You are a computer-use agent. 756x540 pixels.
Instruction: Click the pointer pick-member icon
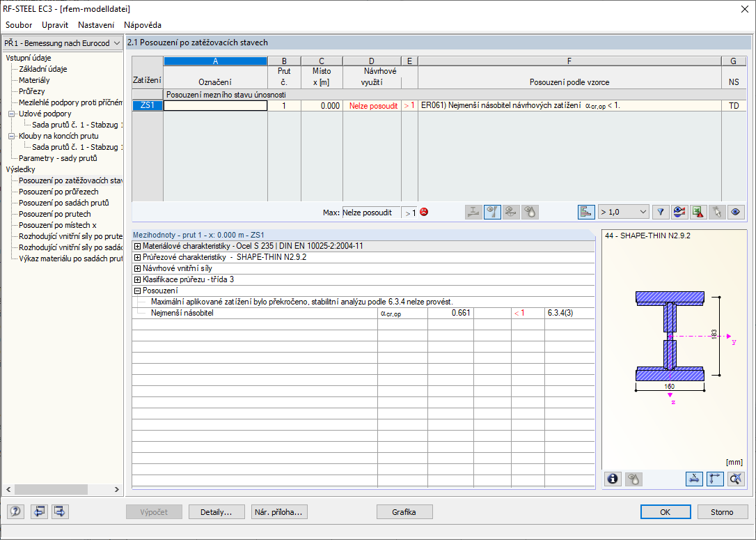(717, 213)
